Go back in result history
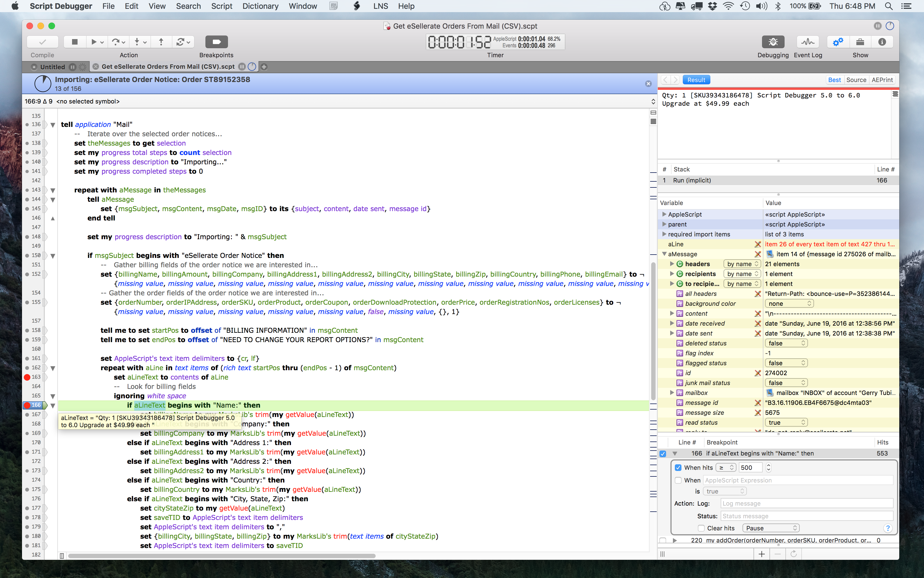The image size is (924, 578). tap(665, 80)
